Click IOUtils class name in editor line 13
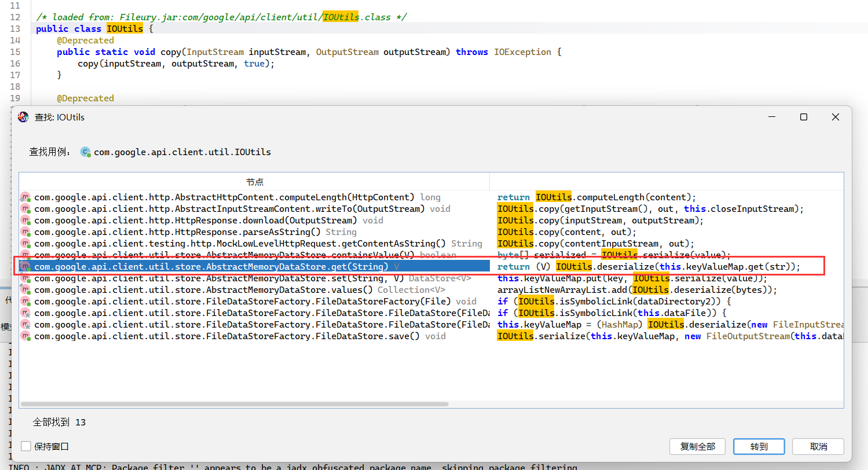This screenshot has height=470, width=868. [124, 29]
